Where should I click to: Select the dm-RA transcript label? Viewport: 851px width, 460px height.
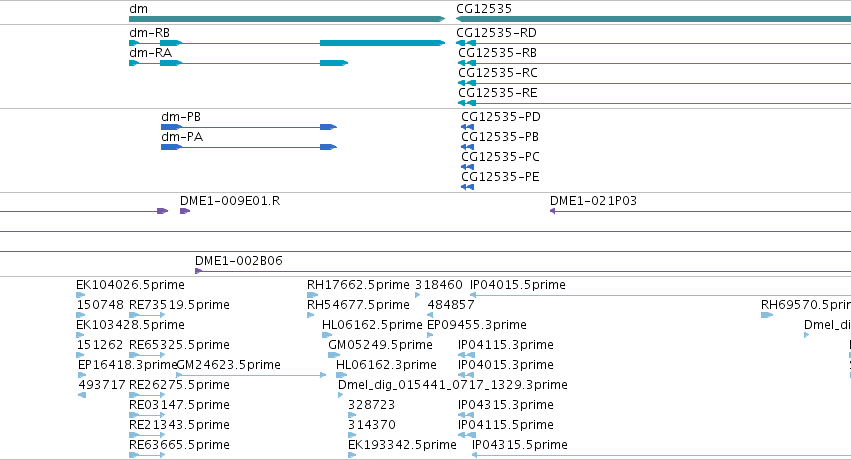[150, 53]
